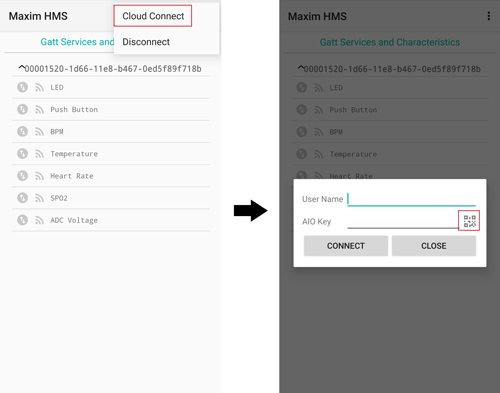Select Cloud Connect from the overflow menu
The image size is (500, 393).
(153, 16)
